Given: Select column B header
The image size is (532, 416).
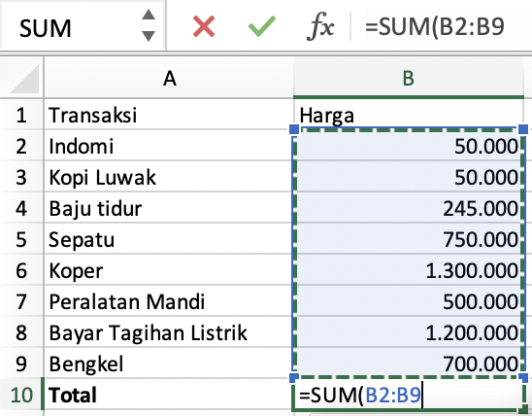Looking at the screenshot, I should tap(409, 78).
